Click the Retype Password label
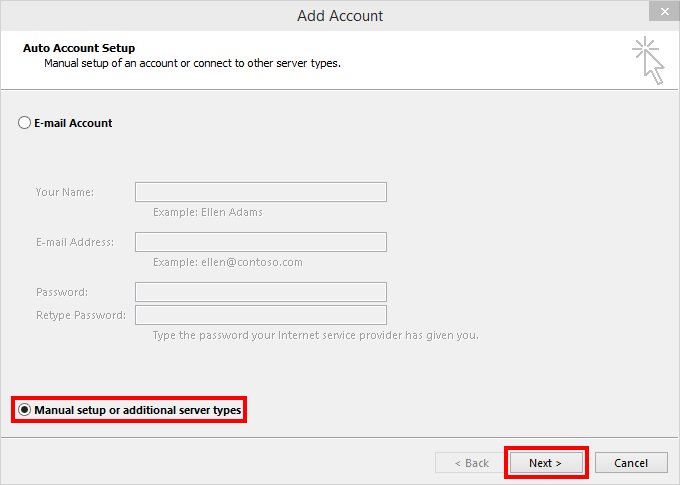 coord(81,315)
